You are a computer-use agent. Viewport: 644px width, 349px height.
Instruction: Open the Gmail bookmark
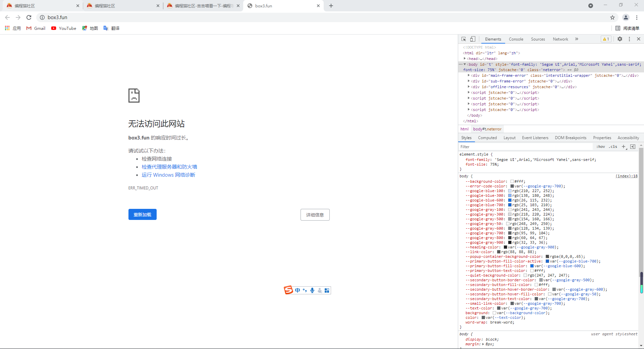click(x=36, y=28)
